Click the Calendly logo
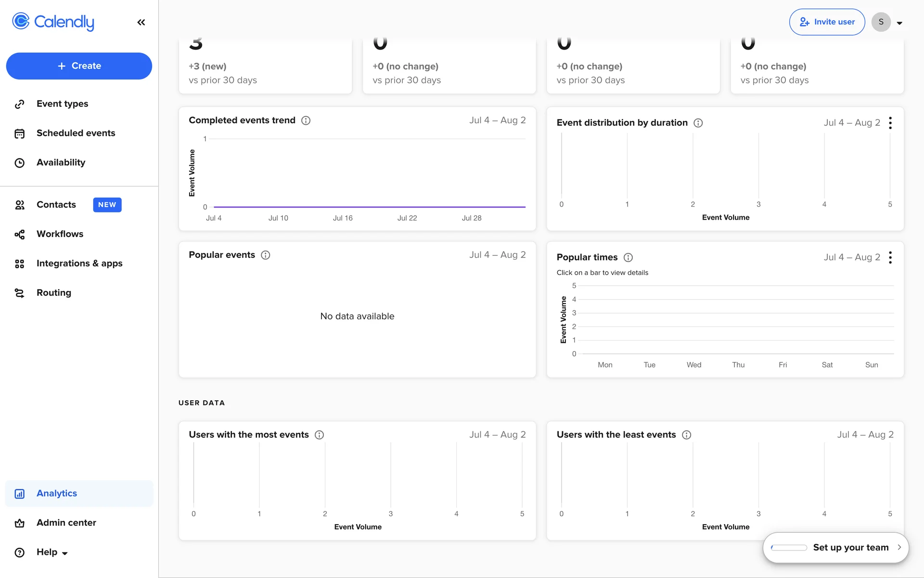 pos(53,22)
